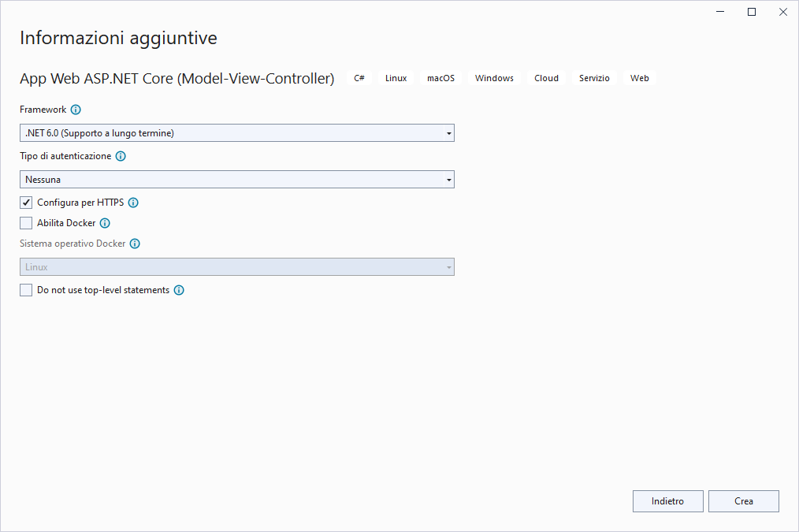
Task: Click the Crea button
Action: (x=744, y=501)
